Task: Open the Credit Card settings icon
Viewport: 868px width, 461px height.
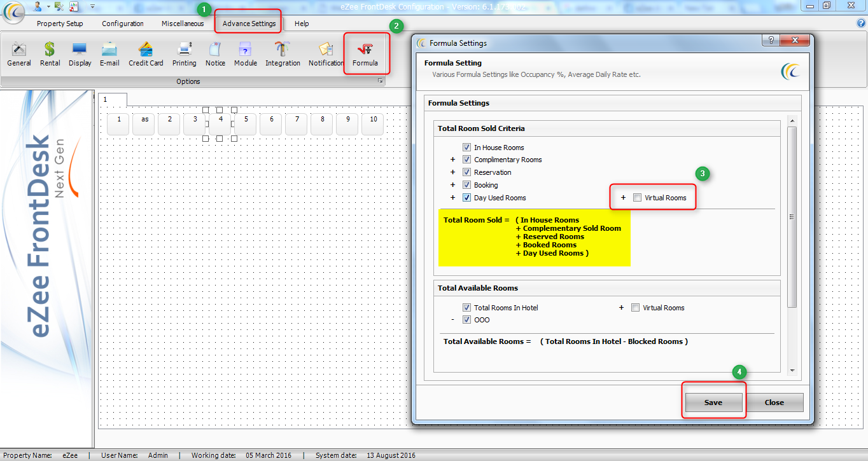Action: (x=146, y=55)
